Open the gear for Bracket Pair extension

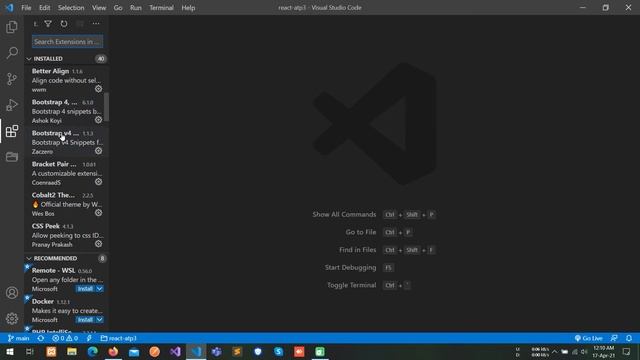(98, 182)
